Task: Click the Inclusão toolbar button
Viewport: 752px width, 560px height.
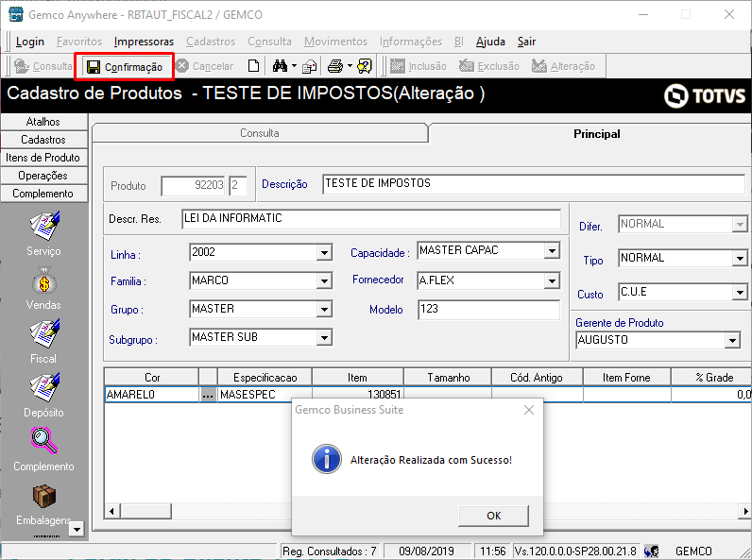Action: tap(419, 66)
